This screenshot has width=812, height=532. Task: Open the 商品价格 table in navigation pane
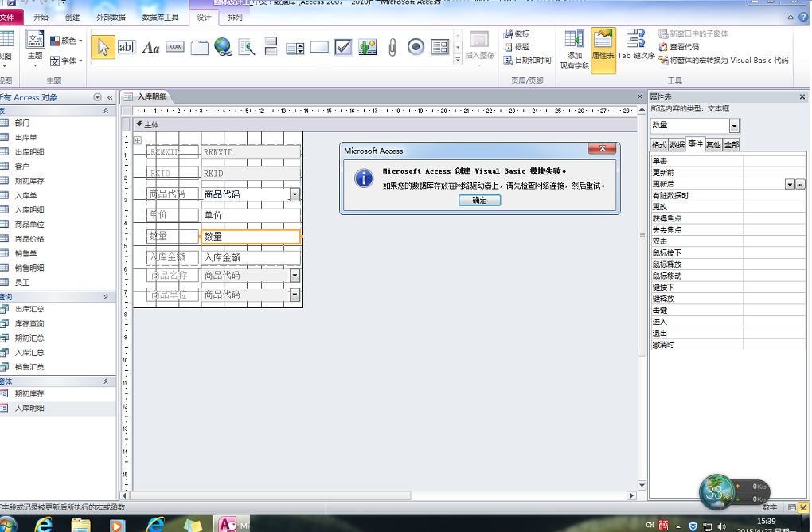[x=29, y=239]
